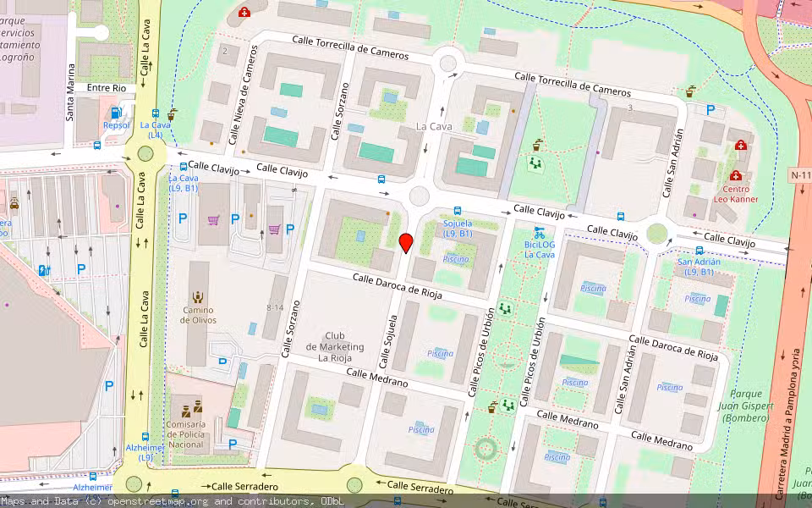Click the 'Parque Juan Gispert (Bombero)' label
Image resolution: width=812 pixels, height=508 pixels.
click(x=745, y=406)
